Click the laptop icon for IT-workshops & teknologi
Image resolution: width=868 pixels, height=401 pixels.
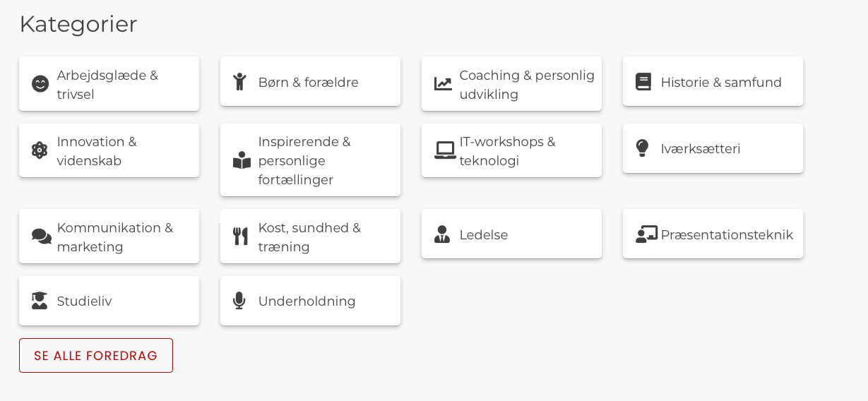coord(444,150)
